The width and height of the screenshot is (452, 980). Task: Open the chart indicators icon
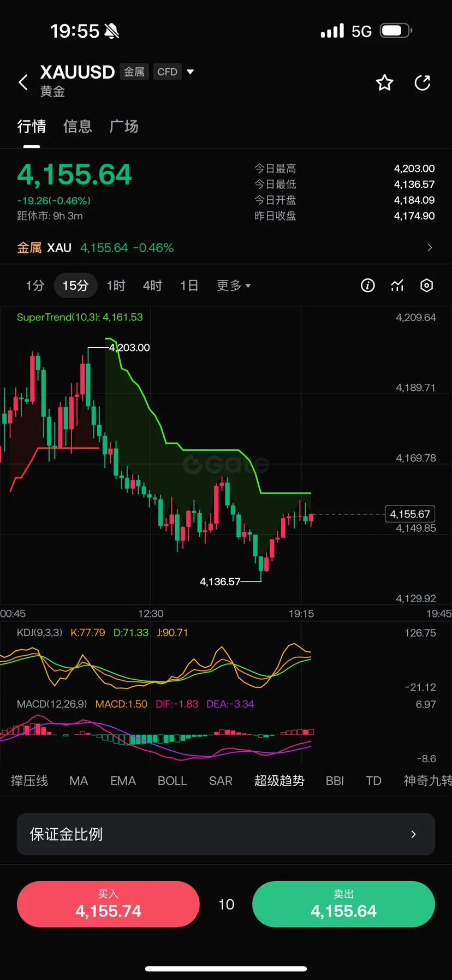pyautogui.click(x=397, y=286)
